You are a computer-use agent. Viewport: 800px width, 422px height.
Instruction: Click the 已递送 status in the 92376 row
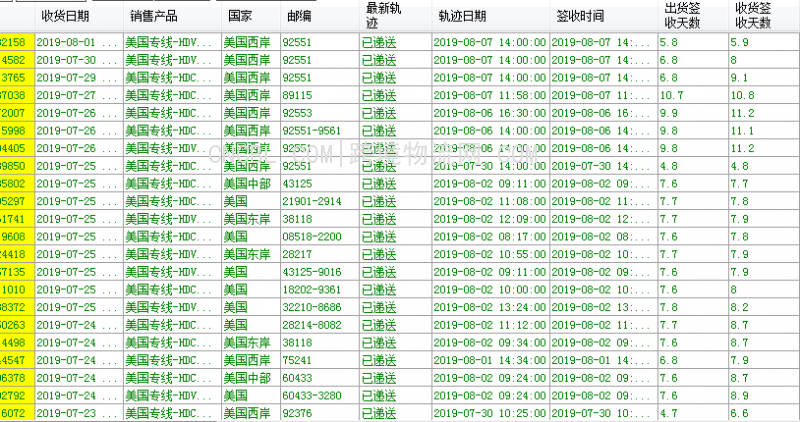point(379,413)
